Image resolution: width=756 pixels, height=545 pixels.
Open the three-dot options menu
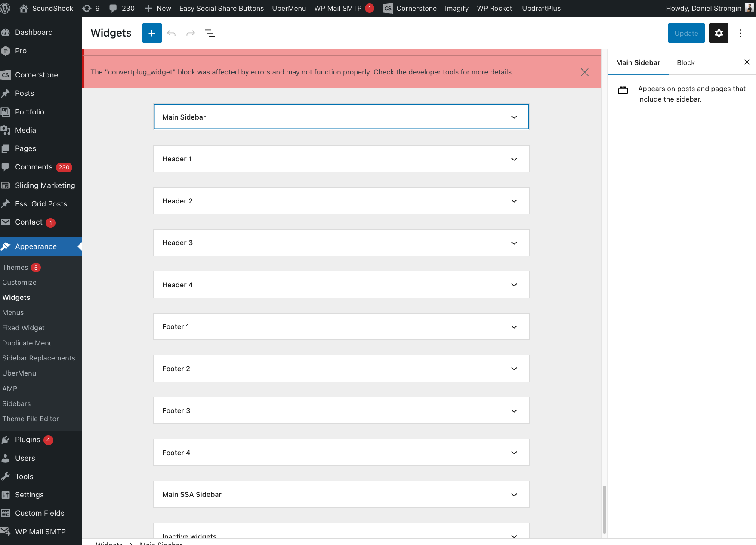(741, 33)
